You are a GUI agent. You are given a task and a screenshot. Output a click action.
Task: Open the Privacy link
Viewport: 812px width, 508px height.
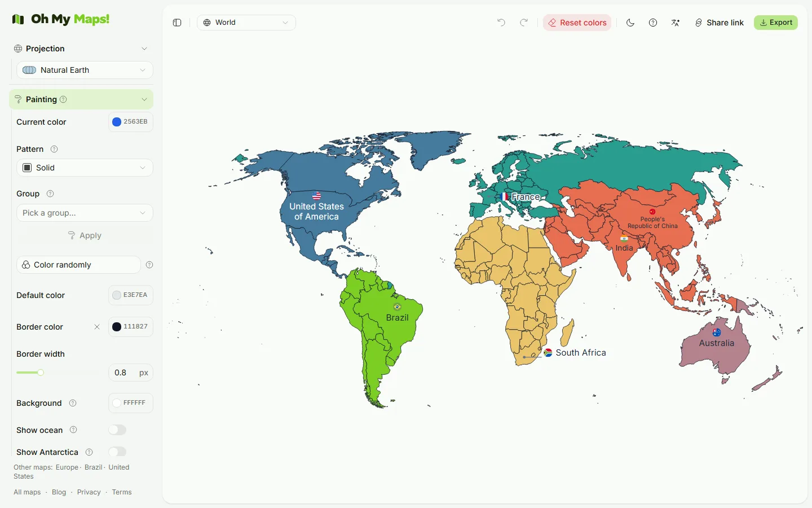(x=89, y=492)
